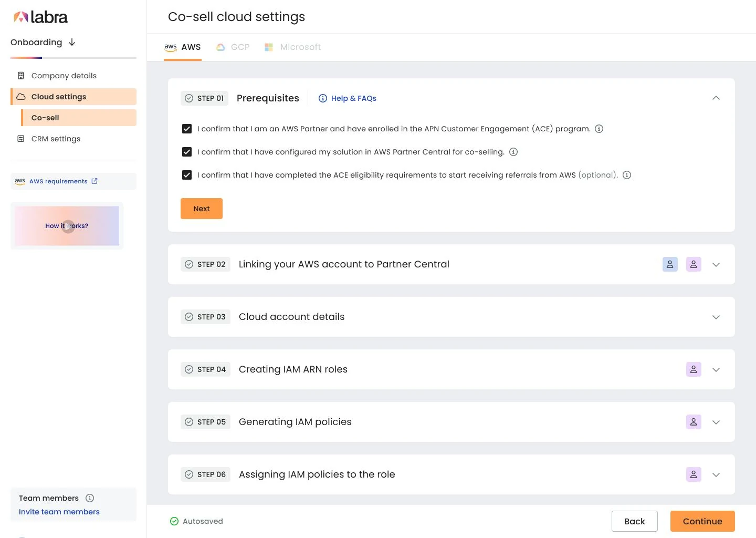Click the Cloud settings cloud icon

click(x=21, y=97)
